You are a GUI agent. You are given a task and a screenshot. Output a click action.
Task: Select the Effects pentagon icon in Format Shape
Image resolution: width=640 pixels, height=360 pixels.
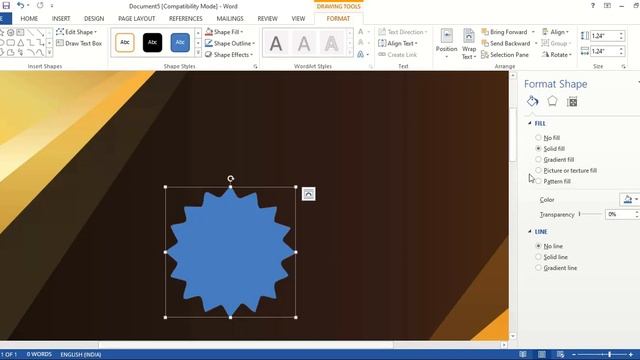point(552,101)
